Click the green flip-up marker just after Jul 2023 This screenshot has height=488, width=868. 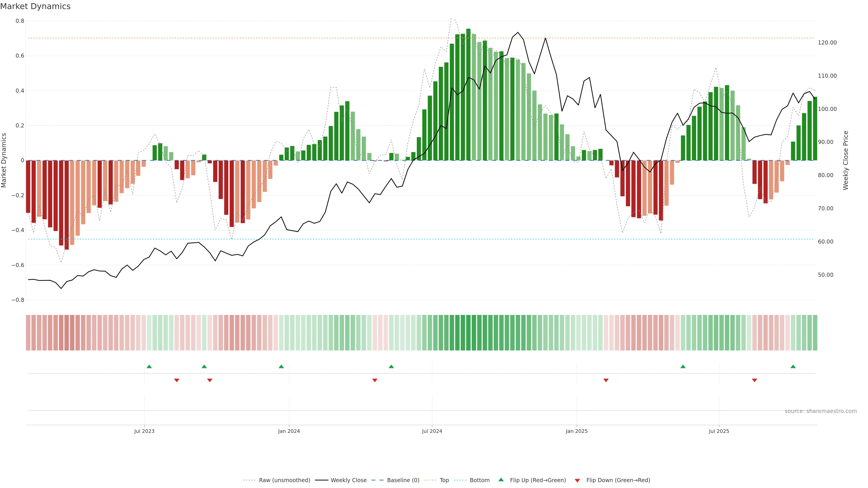pyautogui.click(x=149, y=366)
